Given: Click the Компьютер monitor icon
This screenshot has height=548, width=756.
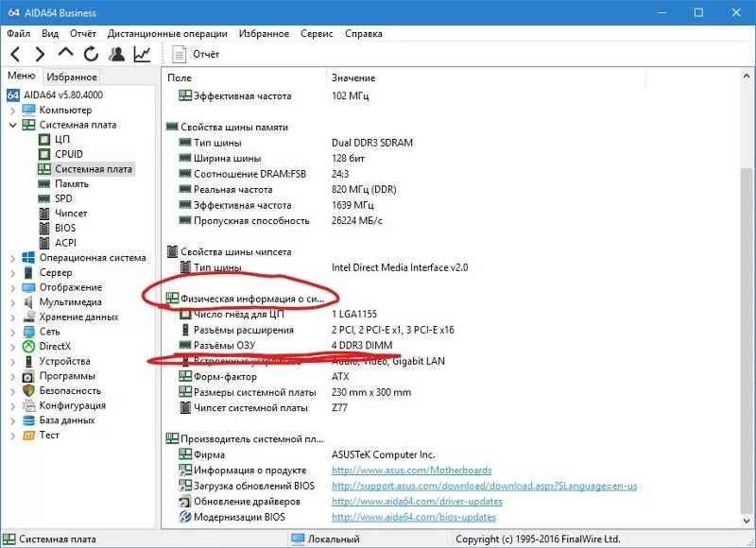Looking at the screenshot, I should coord(29,110).
